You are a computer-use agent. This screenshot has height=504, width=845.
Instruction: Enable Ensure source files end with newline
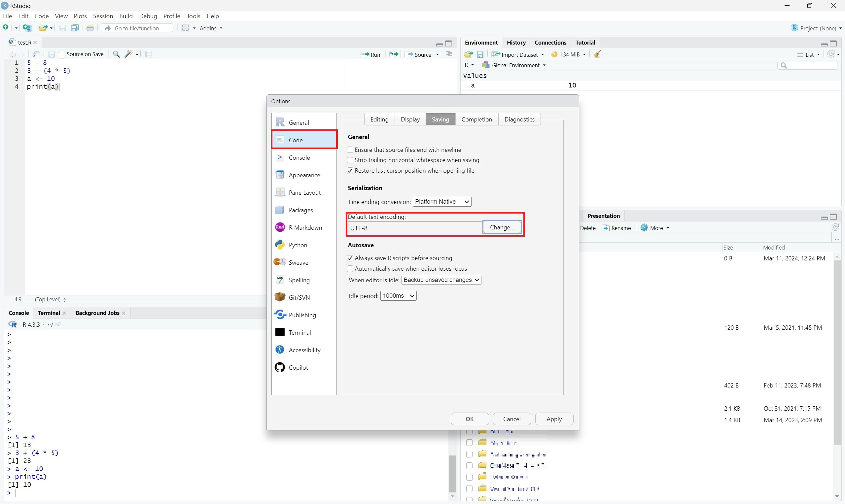click(350, 150)
